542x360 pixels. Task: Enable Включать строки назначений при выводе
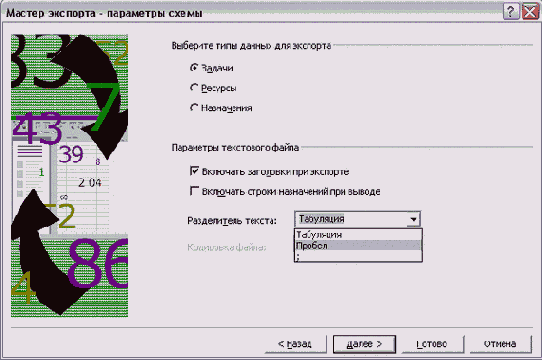195,191
